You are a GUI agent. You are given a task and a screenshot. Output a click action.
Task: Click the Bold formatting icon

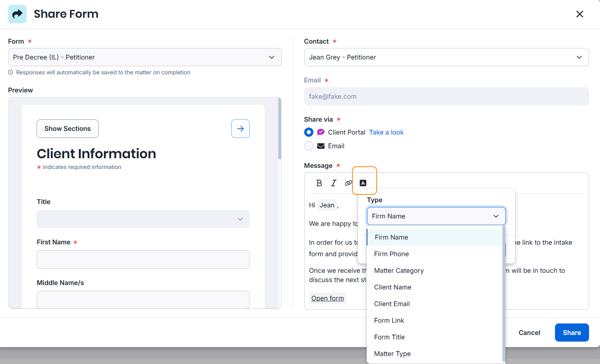click(x=319, y=183)
